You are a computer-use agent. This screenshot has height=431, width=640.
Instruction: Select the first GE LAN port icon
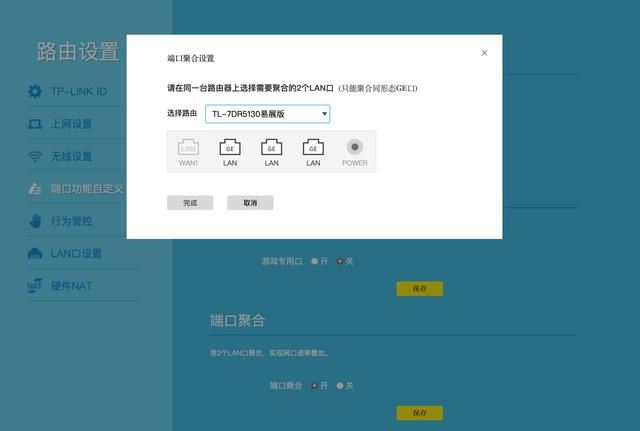point(230,147)
